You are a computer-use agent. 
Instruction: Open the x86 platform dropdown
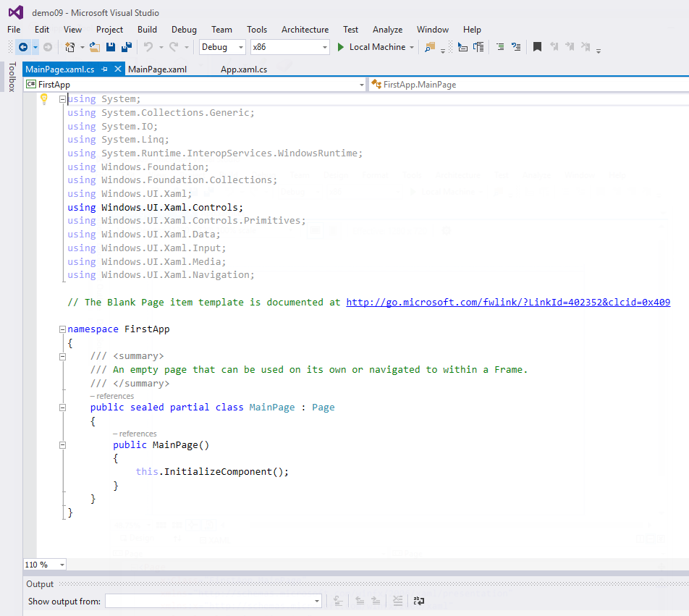point(325,47)
